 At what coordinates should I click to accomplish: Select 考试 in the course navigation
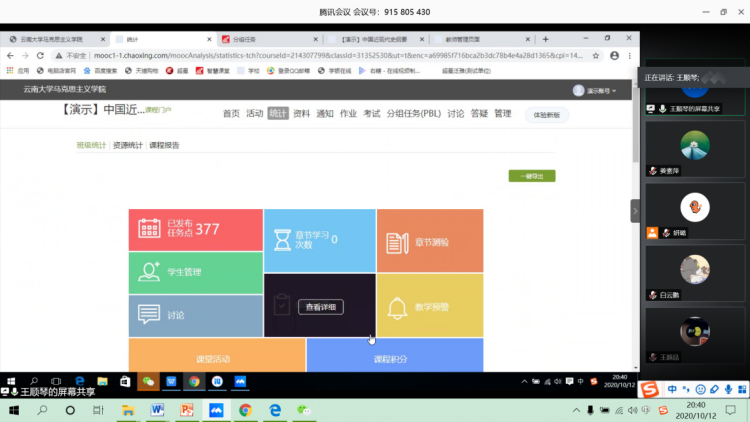[x=371, y=114]
